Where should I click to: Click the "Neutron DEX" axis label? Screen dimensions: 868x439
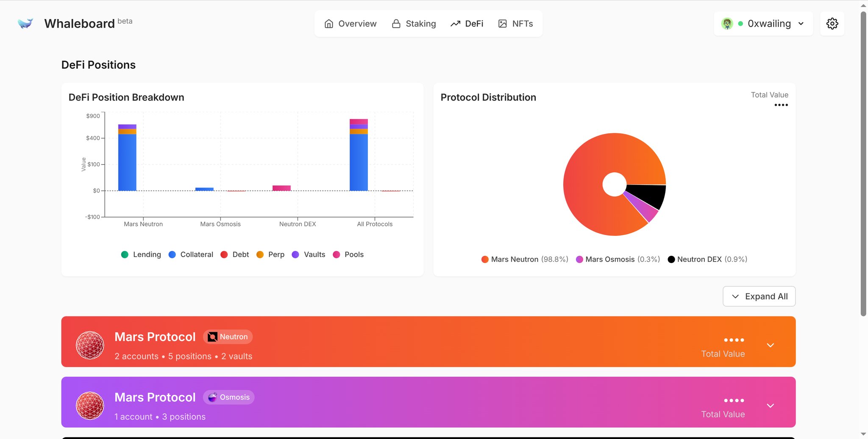click(x=298, y=224)
